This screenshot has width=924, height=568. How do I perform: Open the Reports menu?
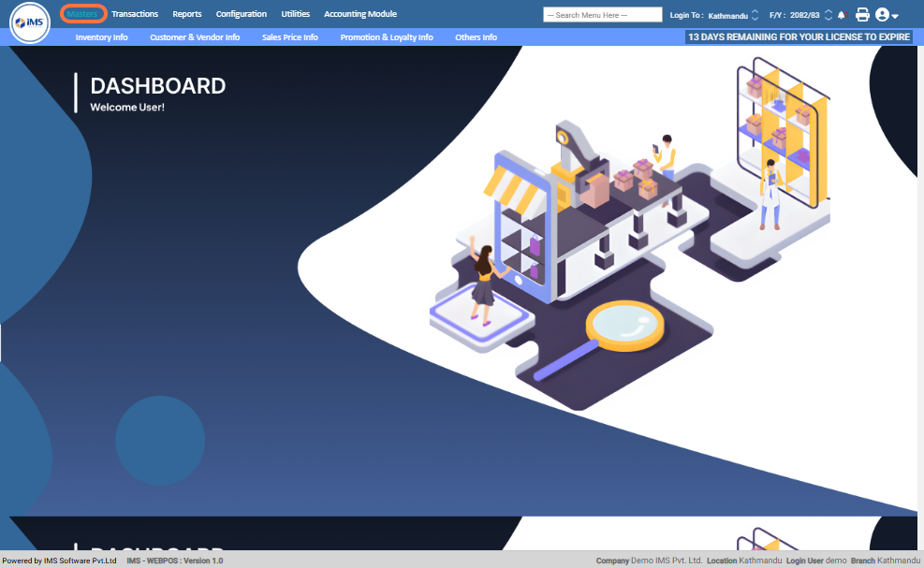coord(186,14)
